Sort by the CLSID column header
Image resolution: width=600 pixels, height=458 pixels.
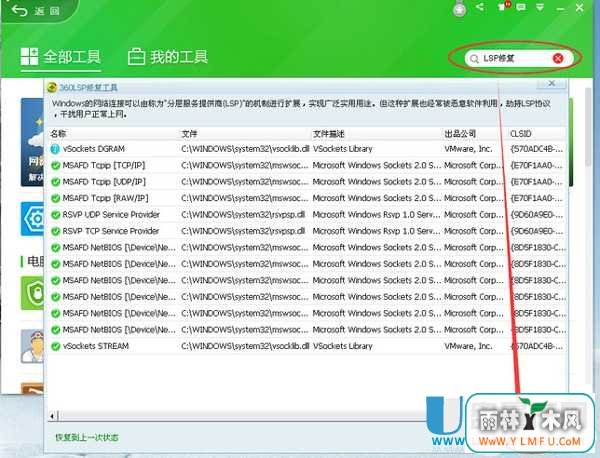pos(521,134)
